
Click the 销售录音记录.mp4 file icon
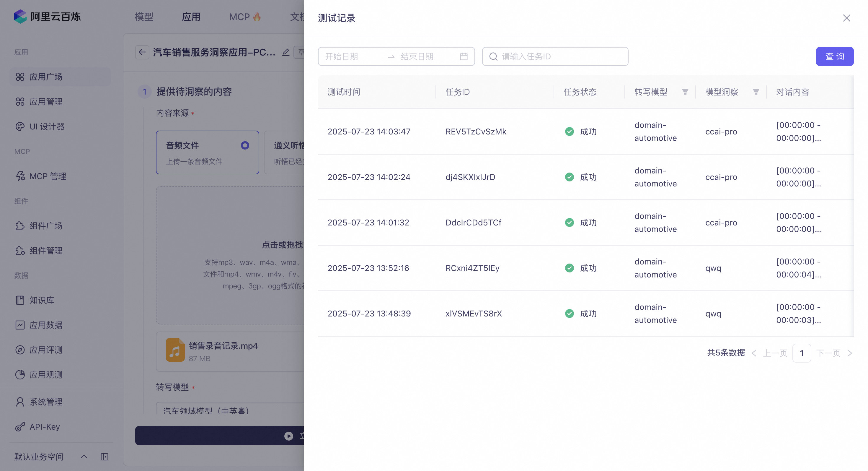[x=175, y=350]
